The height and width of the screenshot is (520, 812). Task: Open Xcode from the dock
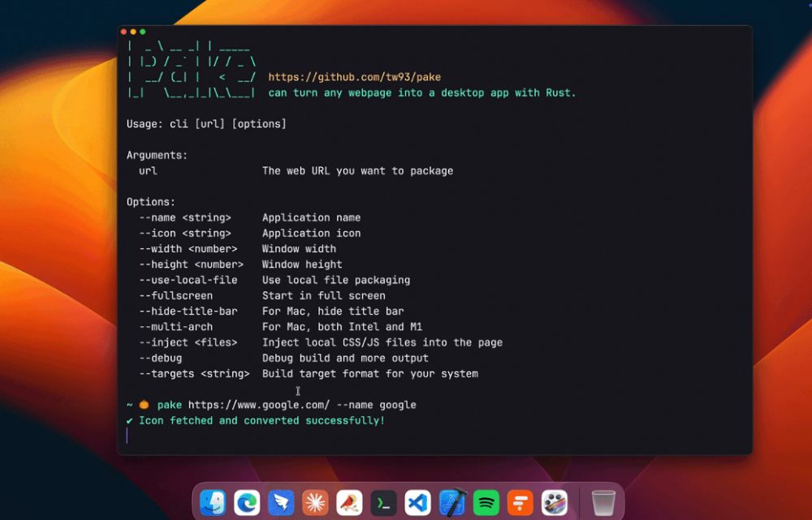tap(452, 502)
